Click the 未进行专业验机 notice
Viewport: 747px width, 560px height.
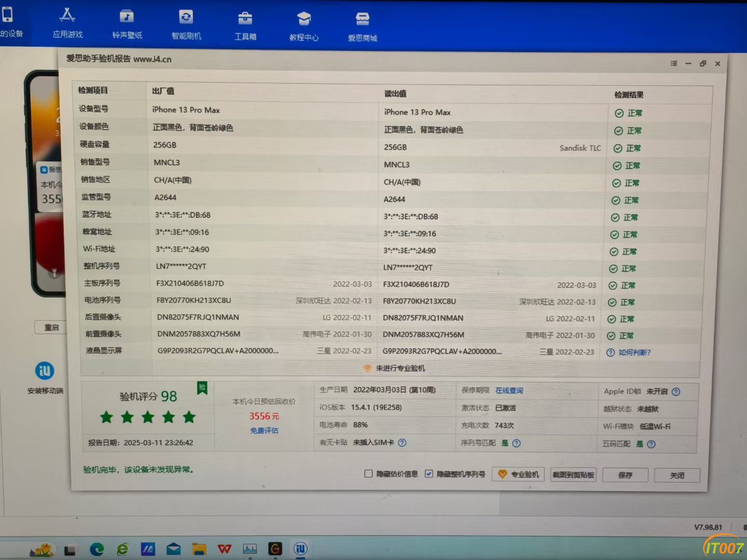point(400,368)
